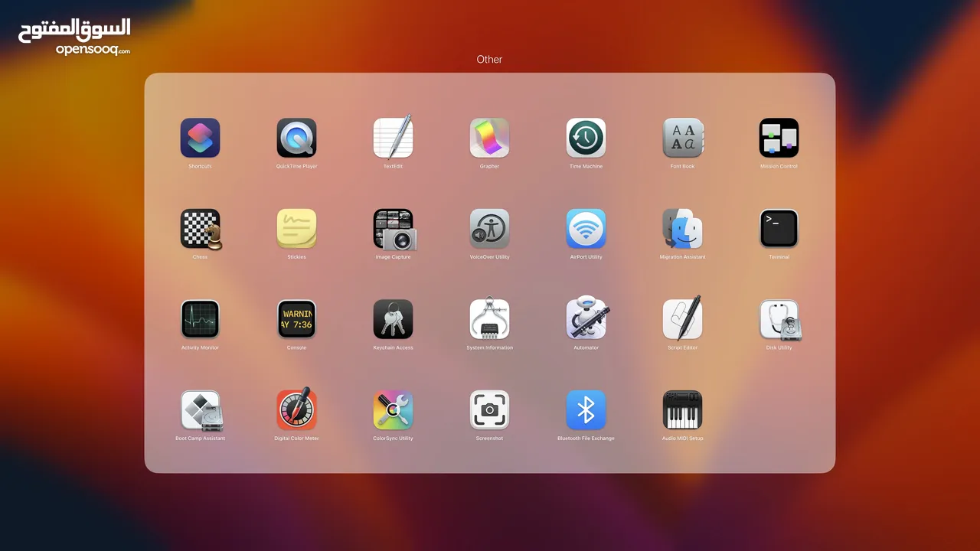Launch Image Capture
This screenshot has height=551, width=980.
click(x=394, y=229)
